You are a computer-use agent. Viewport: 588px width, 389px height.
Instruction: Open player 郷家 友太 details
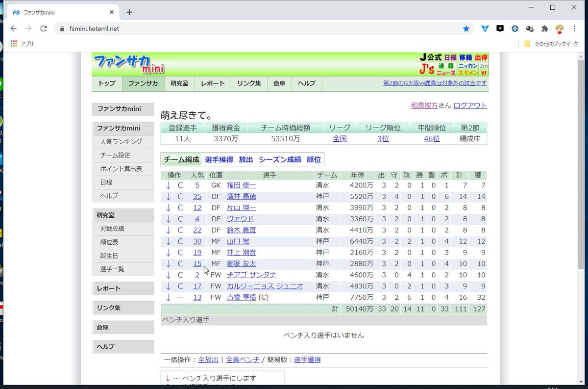[242, 264]
